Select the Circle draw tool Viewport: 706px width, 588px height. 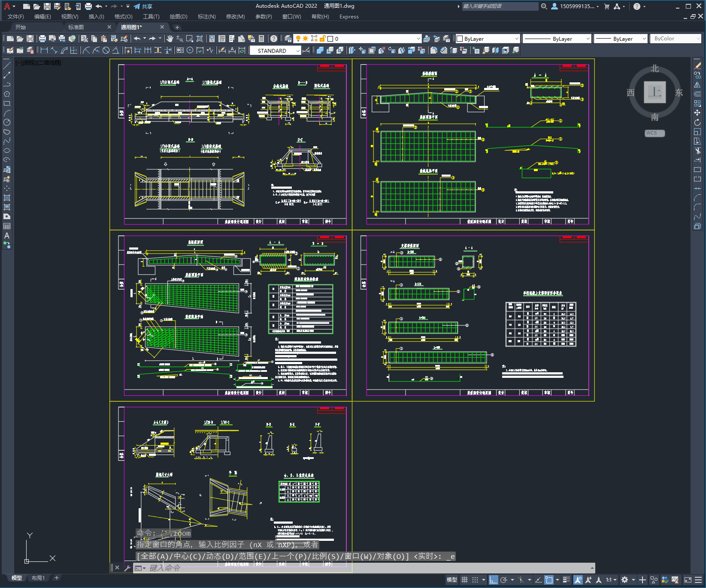tap(7, 122)
